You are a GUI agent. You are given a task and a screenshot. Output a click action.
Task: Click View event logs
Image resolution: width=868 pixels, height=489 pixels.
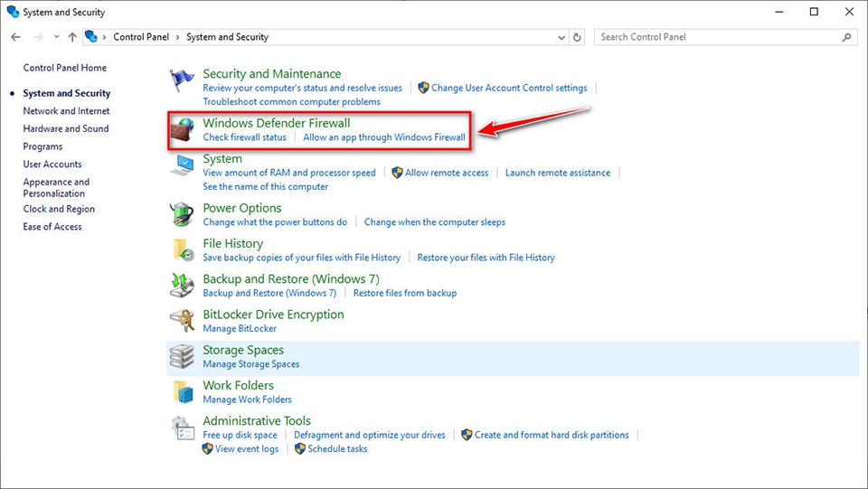pyautogui.click(x=246, y=449)
